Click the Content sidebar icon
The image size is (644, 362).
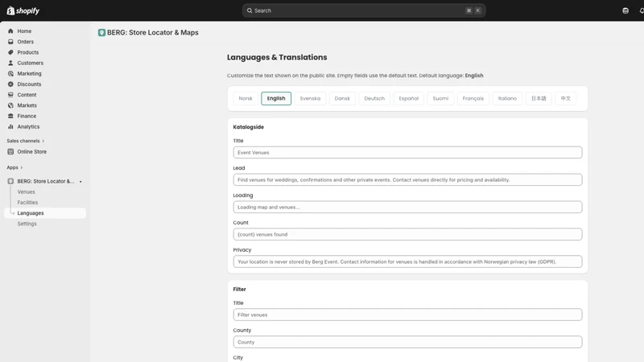(x=10, y=95)
